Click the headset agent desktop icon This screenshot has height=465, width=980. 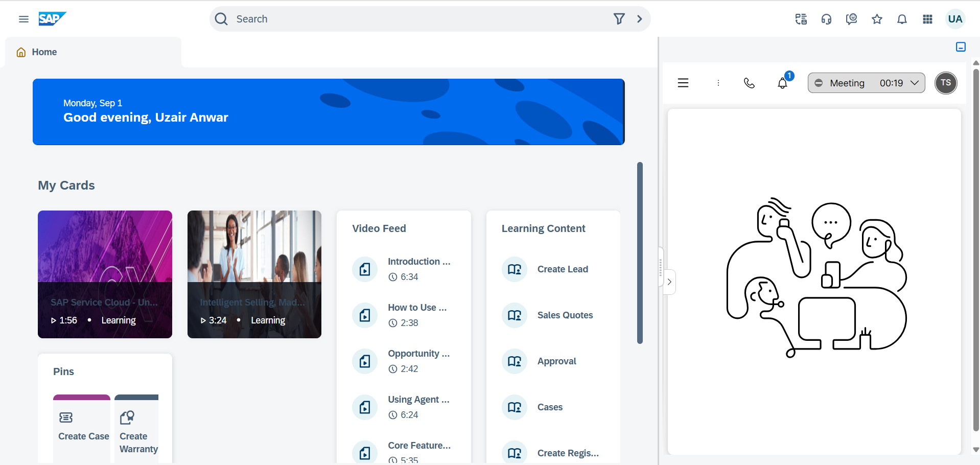pyautogui.click(x=826, y=19)
